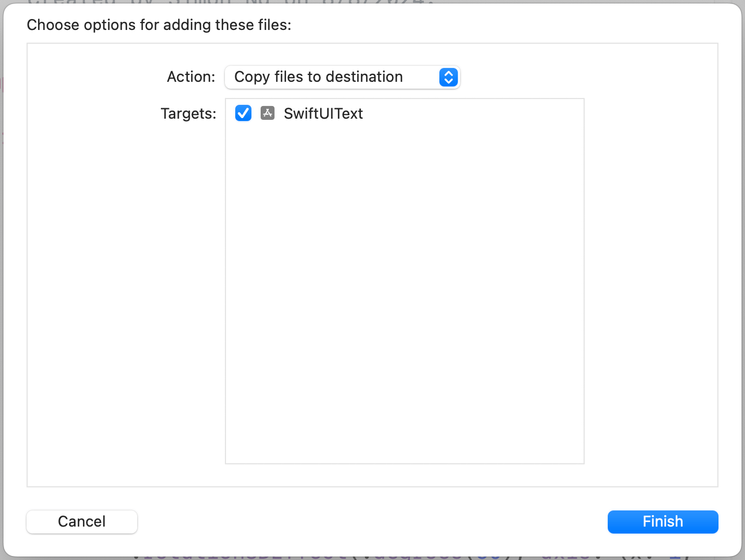This screenshot has height=560, width=745.
Task: Click blank space right of SwiftUIText row
Action: click(x=473, y=113)
